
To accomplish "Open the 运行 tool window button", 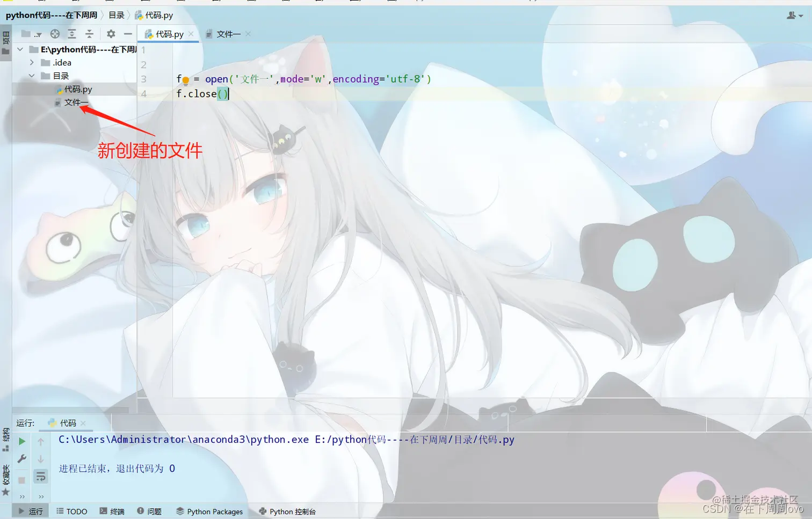I will pyautogui.click(x=31, y=511).
